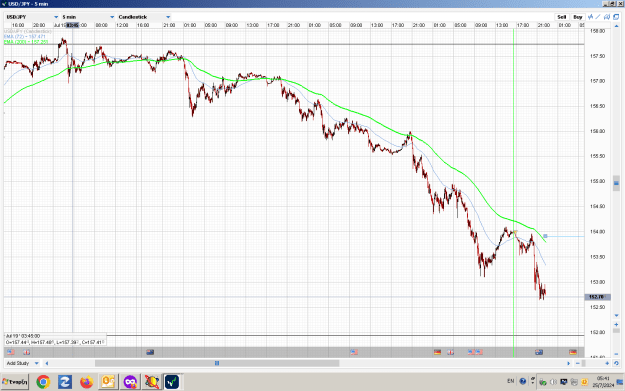Click the Australian flag event near 16:00

pyautogui.click(x=150, y=352)
